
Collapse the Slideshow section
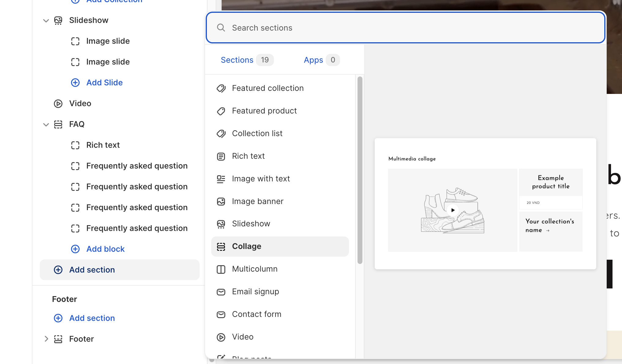pyautogui.click(x=46, y=20)
